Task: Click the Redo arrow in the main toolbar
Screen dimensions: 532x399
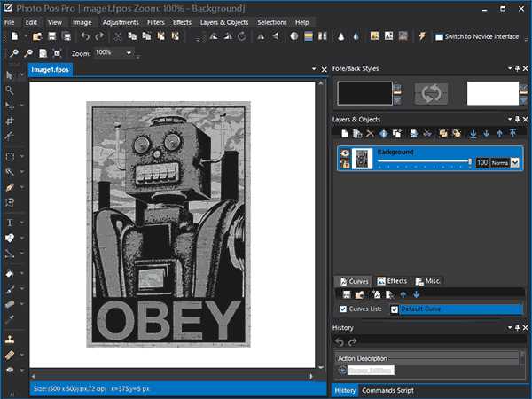Action: pos(99,36)
